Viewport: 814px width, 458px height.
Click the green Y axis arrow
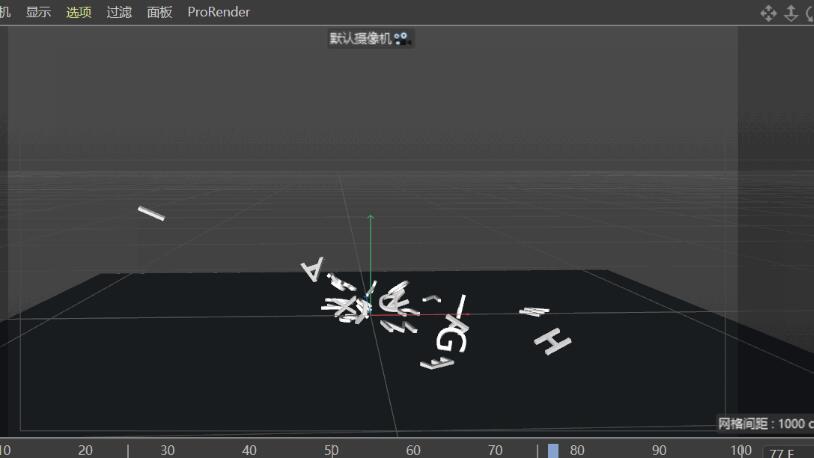370,218
